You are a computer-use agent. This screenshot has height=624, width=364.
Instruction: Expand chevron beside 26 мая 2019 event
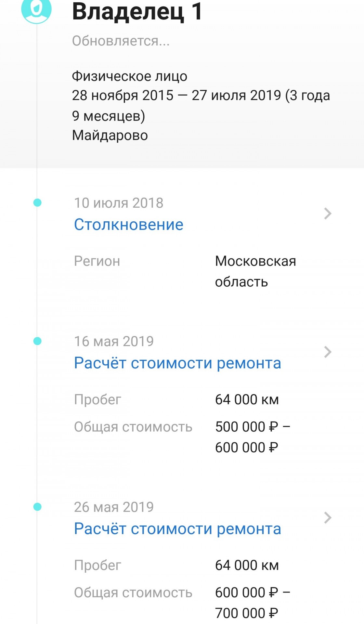328,518
